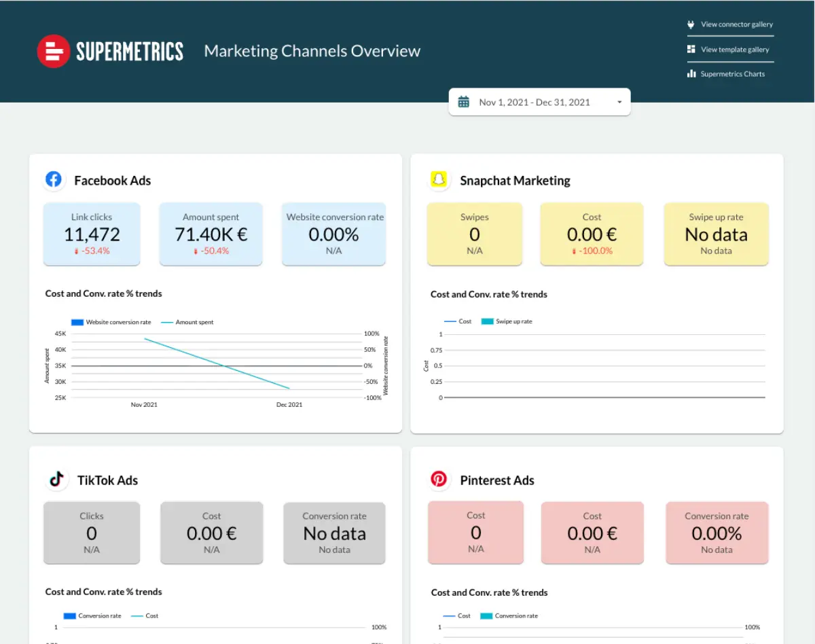Click the bar chart icon beside Supermetrics Charts
Screen dimensions: 815x644
691,73
